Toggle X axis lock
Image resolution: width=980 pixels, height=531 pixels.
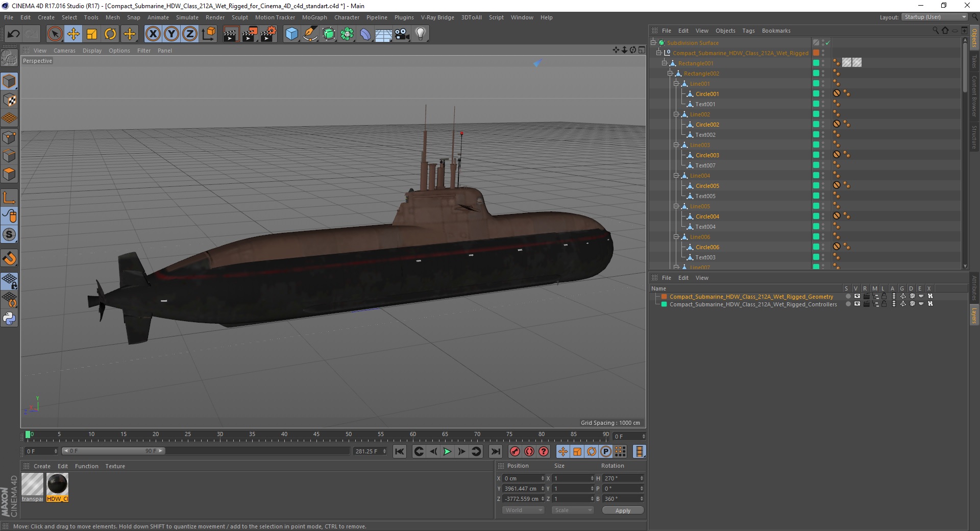(153, 34)
